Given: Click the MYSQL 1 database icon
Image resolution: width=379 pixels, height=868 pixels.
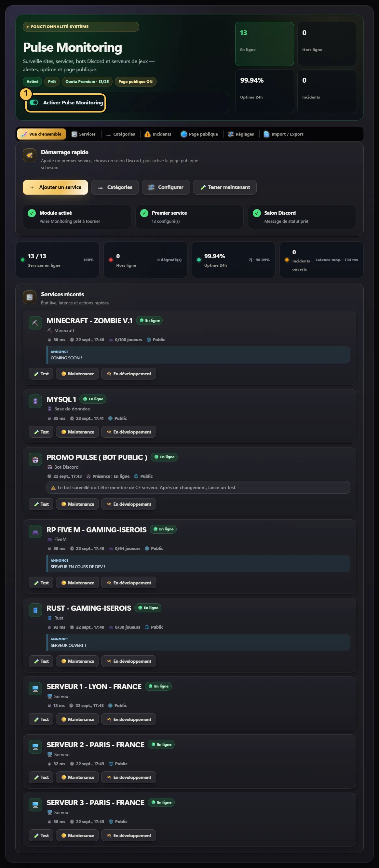Looking at the screenshot, I should coord(35,401).
